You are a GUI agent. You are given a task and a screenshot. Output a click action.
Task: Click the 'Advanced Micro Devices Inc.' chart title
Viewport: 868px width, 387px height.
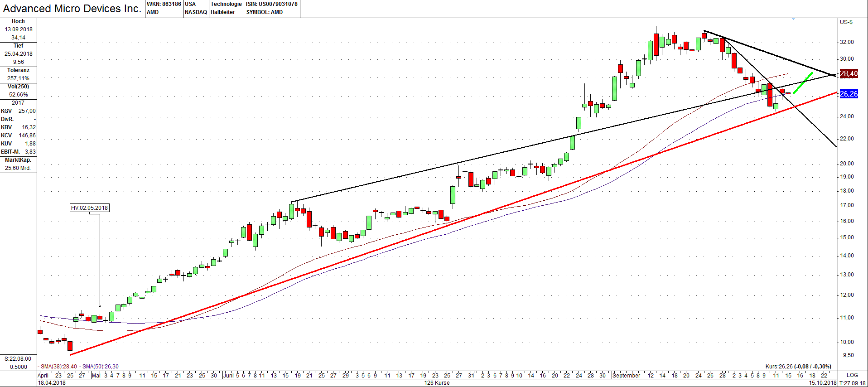click(x=72, y=9)
